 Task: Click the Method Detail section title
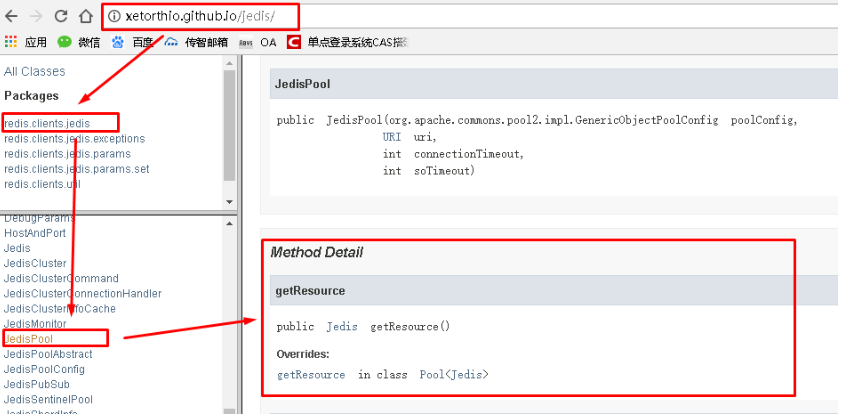pyautogui.click(x=317, y=252)
